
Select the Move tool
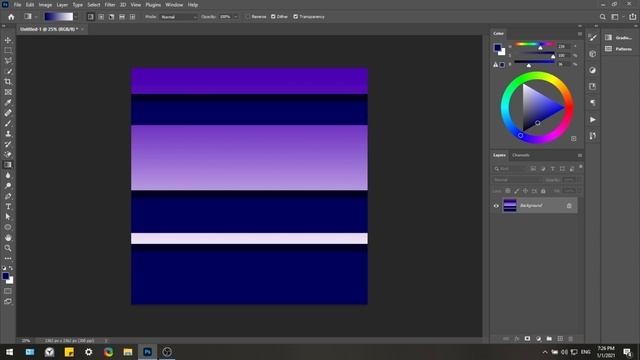point(8,40)
